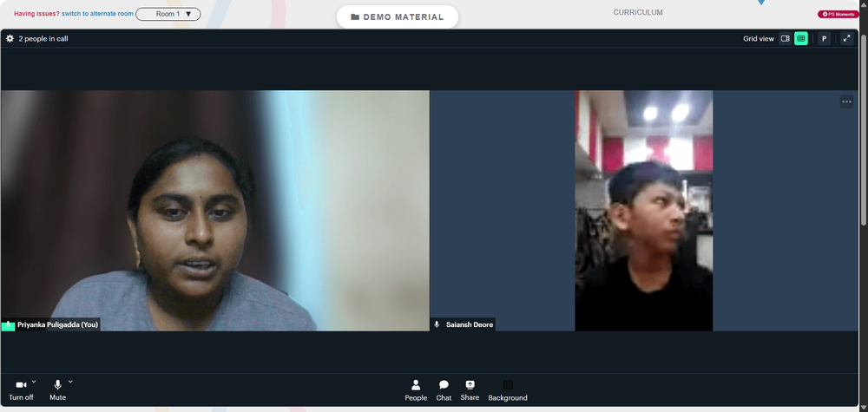Open the Chat panel
The image size is (868, 412).
(444, 390)
